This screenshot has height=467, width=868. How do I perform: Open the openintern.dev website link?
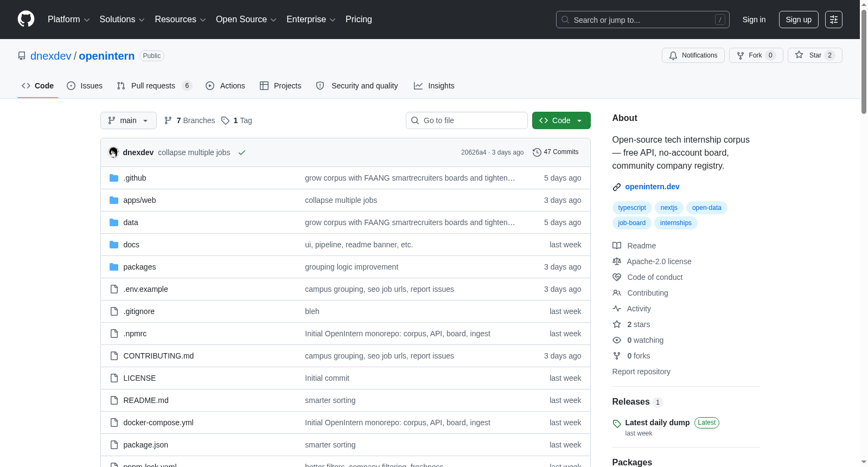(x=652, y=187)
